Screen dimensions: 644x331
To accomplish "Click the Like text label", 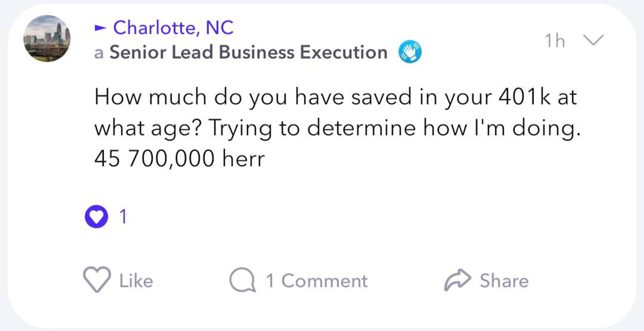I will [x=136, y=281].
